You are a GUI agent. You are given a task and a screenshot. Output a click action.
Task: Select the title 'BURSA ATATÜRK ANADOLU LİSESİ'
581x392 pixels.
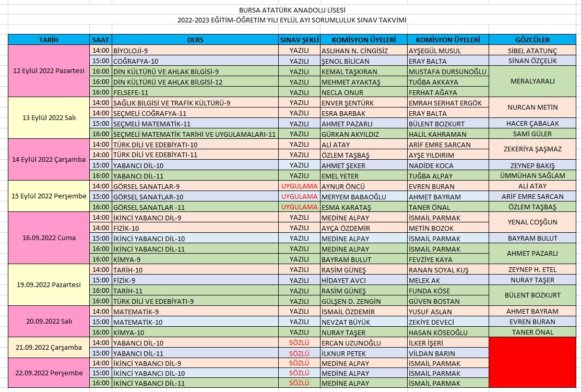[x=292, y=10]
